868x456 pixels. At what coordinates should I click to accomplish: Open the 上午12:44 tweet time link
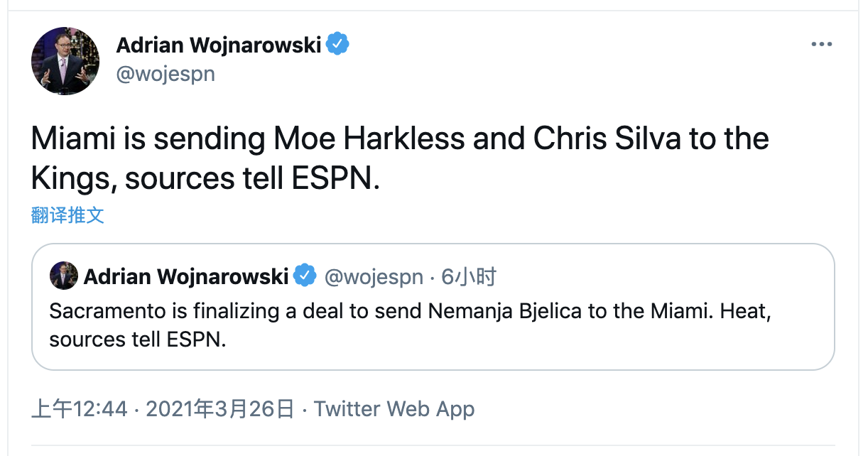point(80,409)
